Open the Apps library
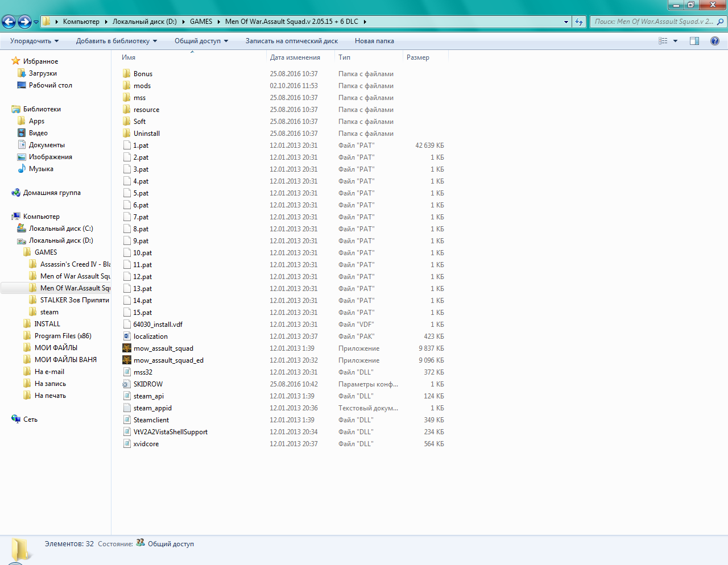Image resolution: width=728 pixels, height=565 pixels. [x=36, y=121]
